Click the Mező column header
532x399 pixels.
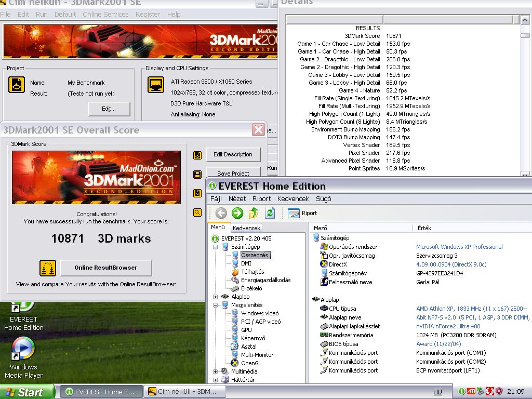click(361, 228)
